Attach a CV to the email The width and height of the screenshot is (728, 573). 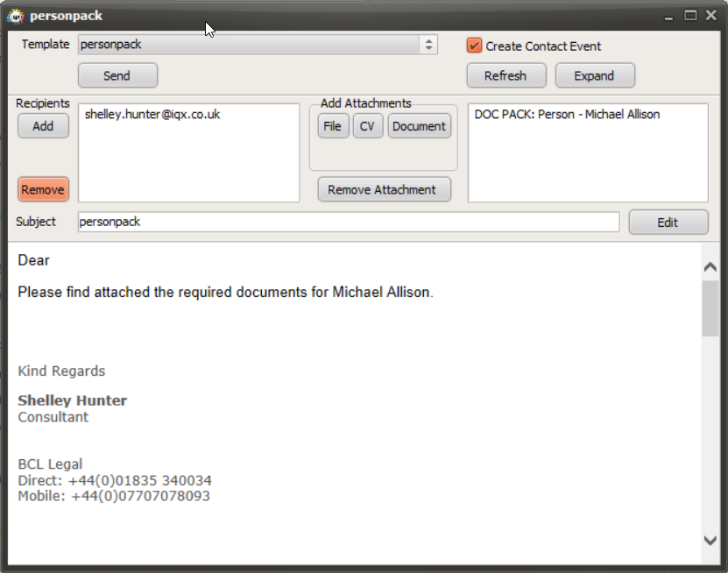click(x=367, y=126)
